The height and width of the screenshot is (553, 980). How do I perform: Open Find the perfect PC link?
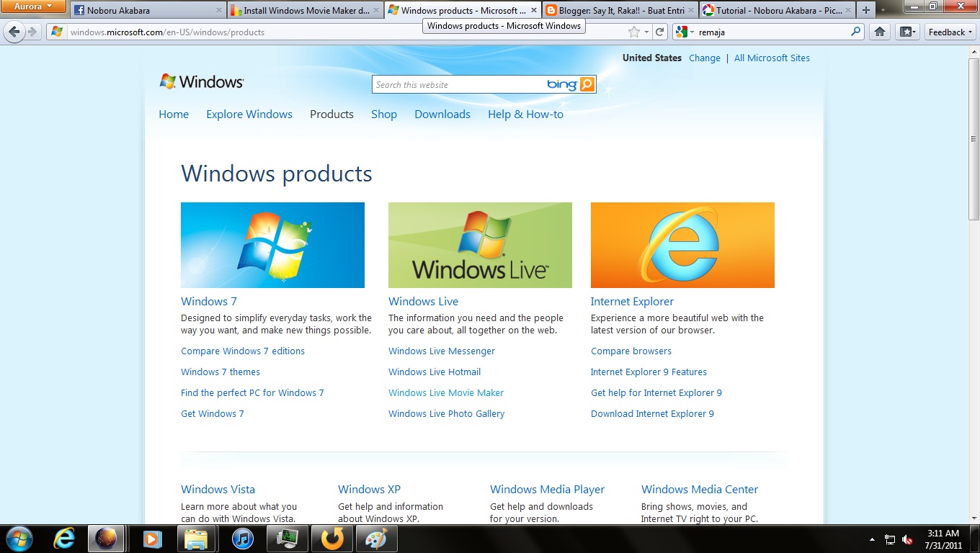tap(252, 393)
